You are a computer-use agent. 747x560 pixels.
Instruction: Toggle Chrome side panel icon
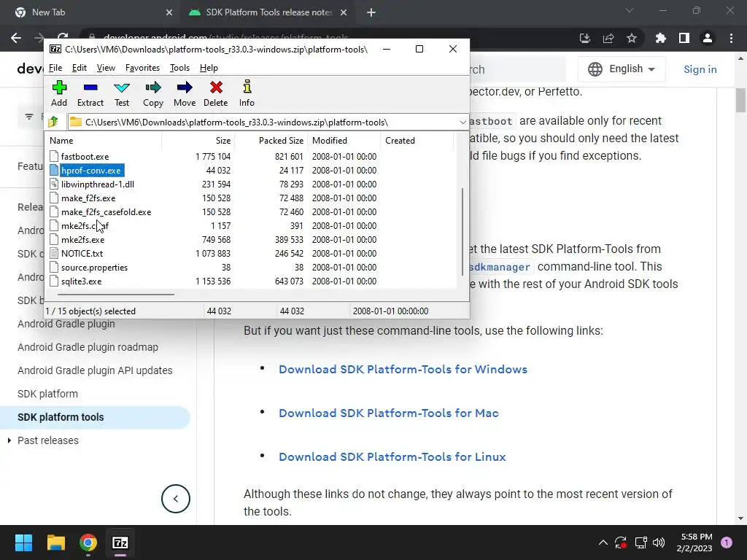[x=684, y=38]
